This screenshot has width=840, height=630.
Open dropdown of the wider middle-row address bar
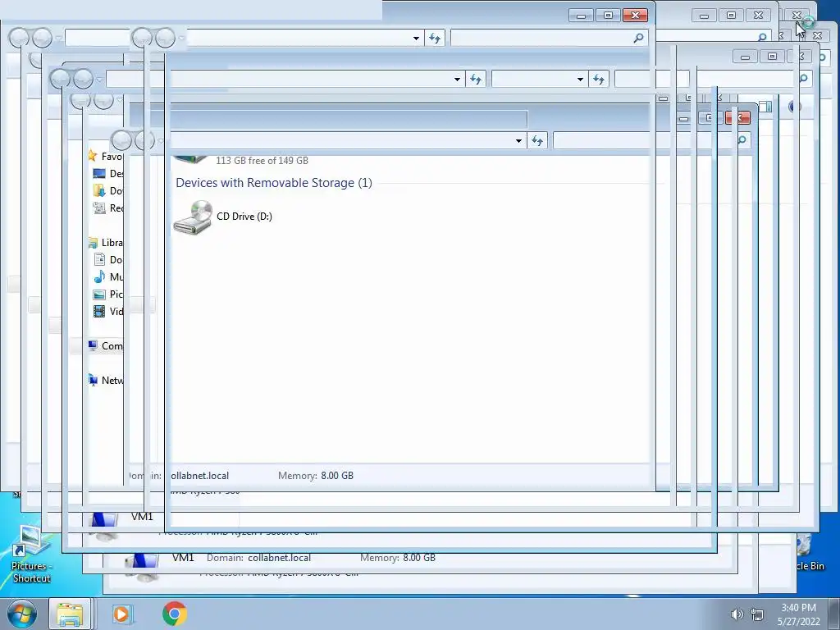(457, 80)
